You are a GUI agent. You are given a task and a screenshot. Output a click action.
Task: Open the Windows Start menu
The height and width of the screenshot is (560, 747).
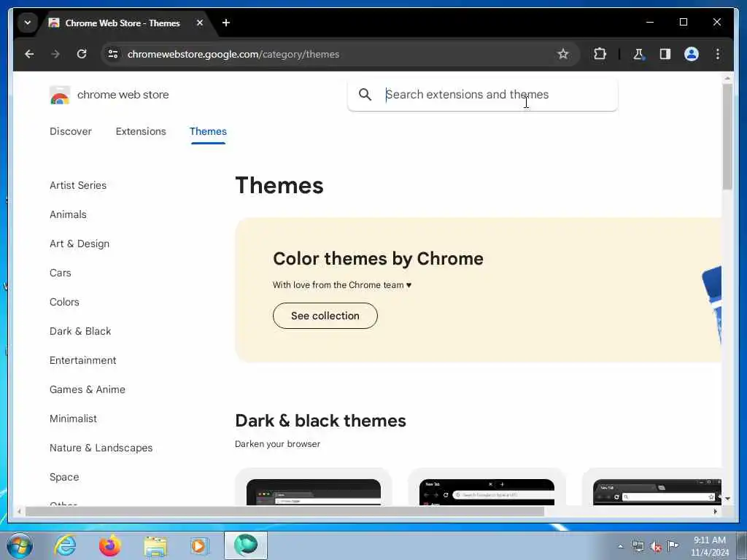[20, 545]
